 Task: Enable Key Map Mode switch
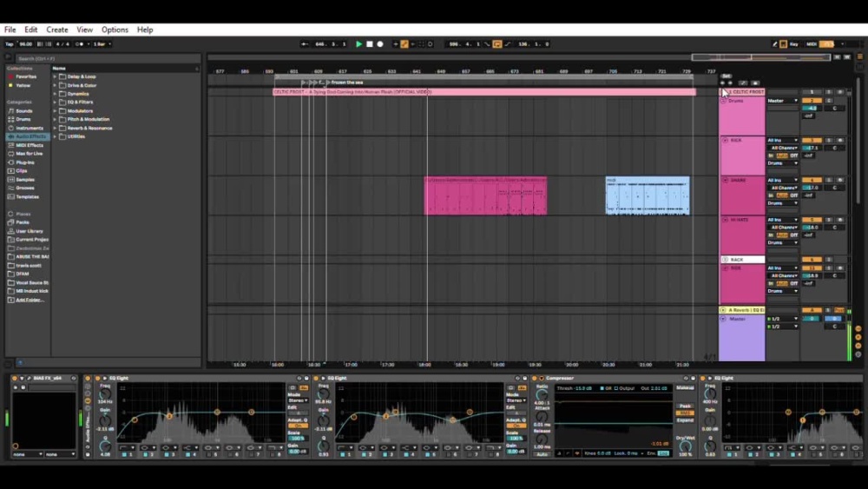[x=794, y=44]
